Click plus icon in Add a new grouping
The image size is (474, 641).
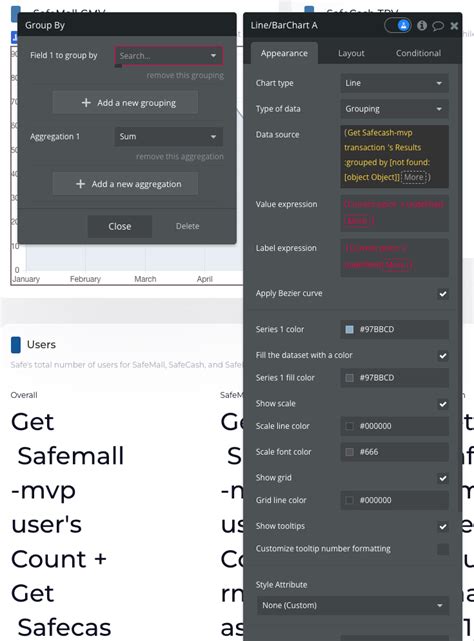(86, 103)
